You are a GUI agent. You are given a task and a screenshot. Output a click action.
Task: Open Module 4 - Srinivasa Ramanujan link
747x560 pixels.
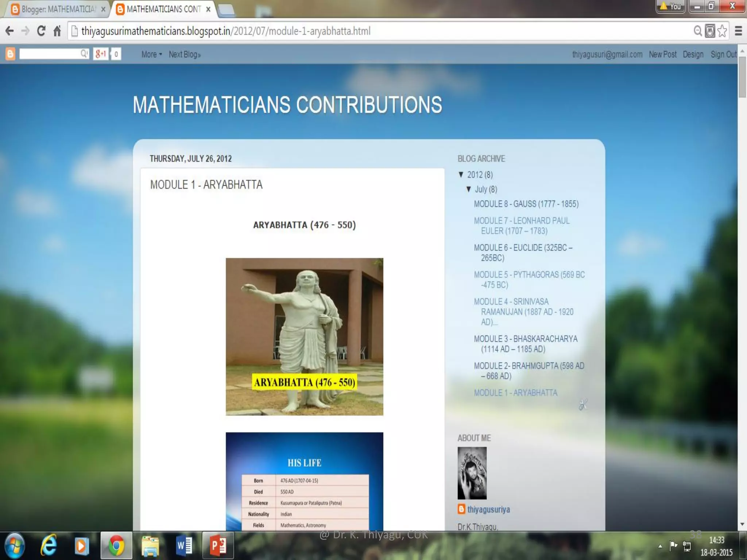coord(524,312)
